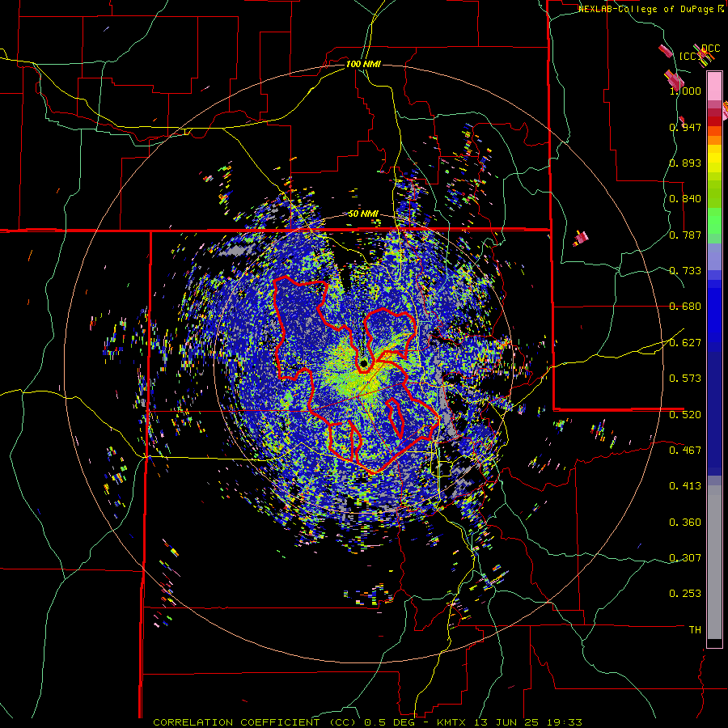Click the 50 NMI range ring label
The width and height of the screenshot is (728, 728).
coord(363,214)
